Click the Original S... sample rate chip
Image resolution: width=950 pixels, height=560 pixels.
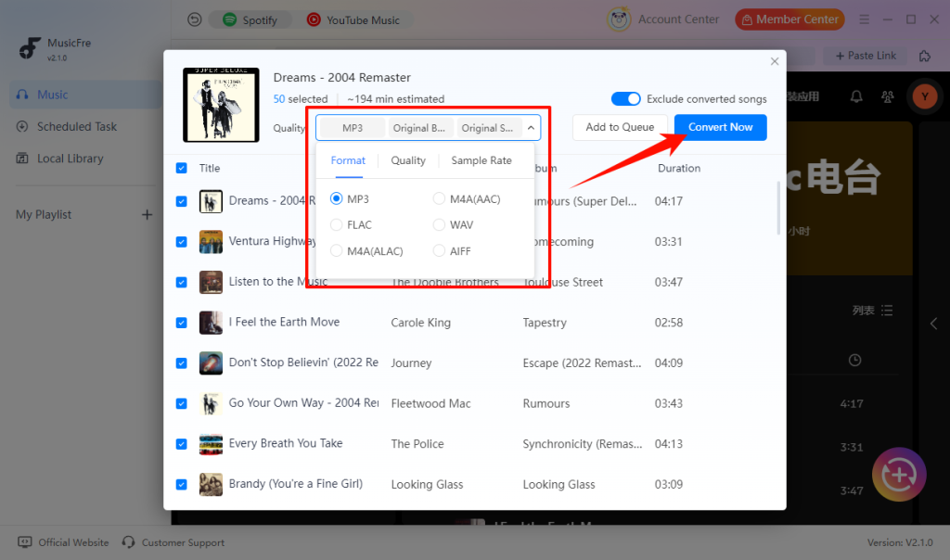click(x=487, y=128)
